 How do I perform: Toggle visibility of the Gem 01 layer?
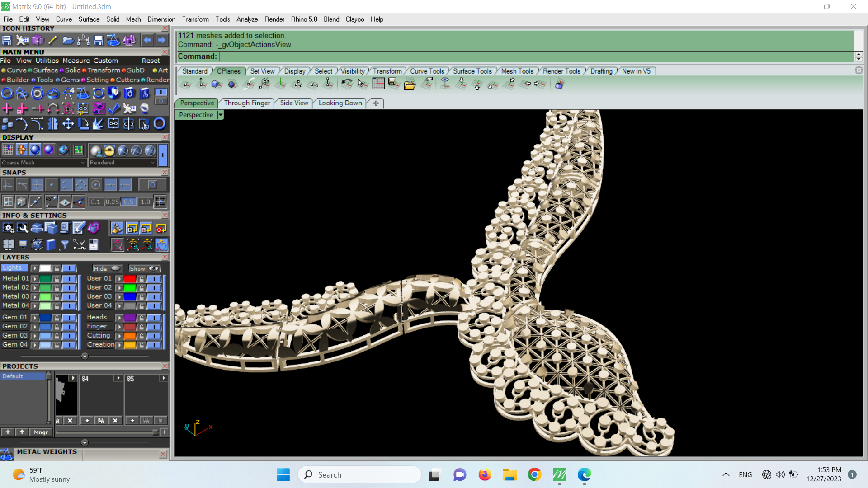click(x=69, y=318)
